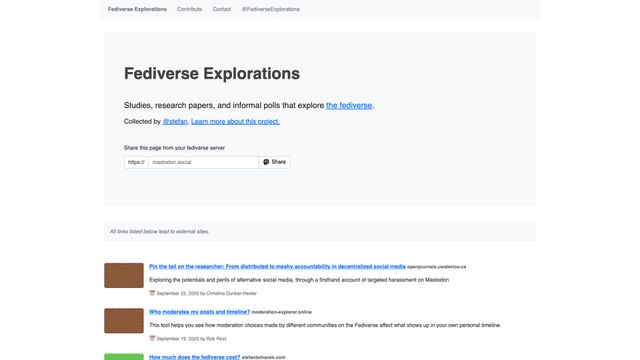640x360 pixels.
Task: Click 'Share this page from your fediverse server' label
Action: (x=174, y=148)
